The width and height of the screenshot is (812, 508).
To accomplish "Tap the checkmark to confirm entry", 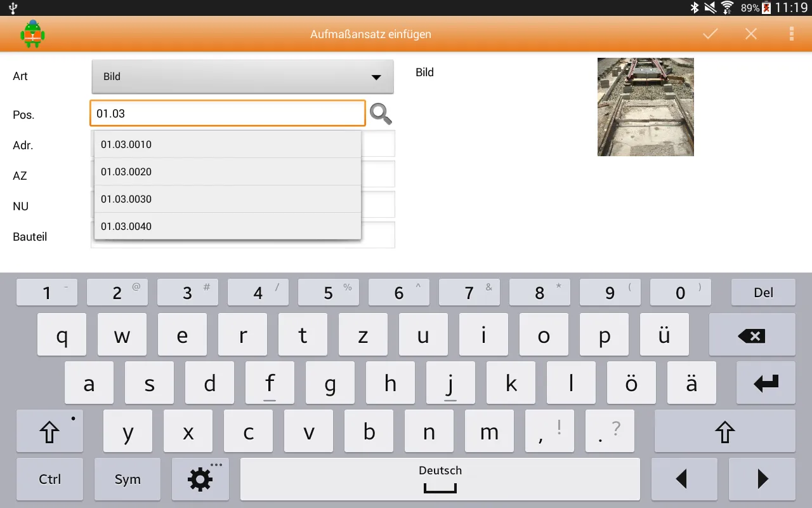I will pos(710,34).
